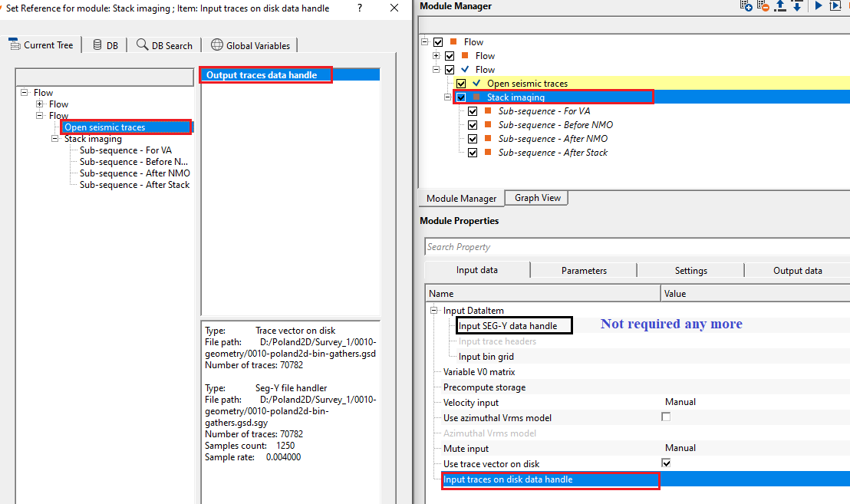This screenshot has width=850, height=504.
Task: Click the run selected module icon
Action: tap(835, 6)
